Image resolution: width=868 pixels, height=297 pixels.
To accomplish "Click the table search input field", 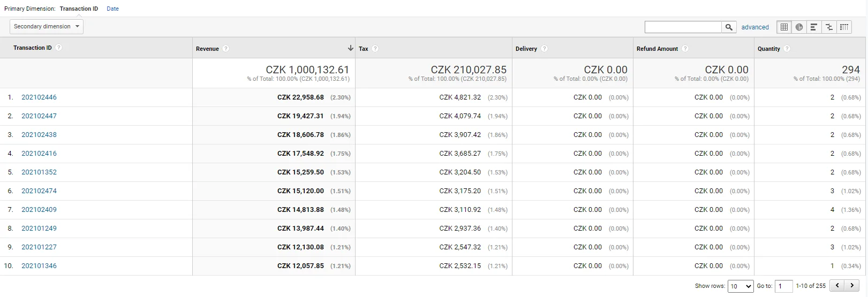I will 683,27.
